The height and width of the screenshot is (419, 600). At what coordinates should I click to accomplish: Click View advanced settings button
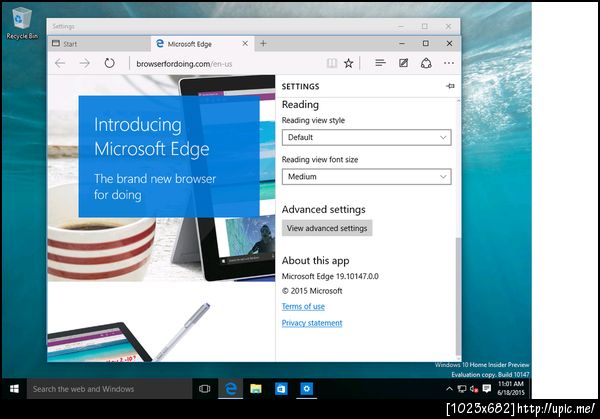point(327,228)
